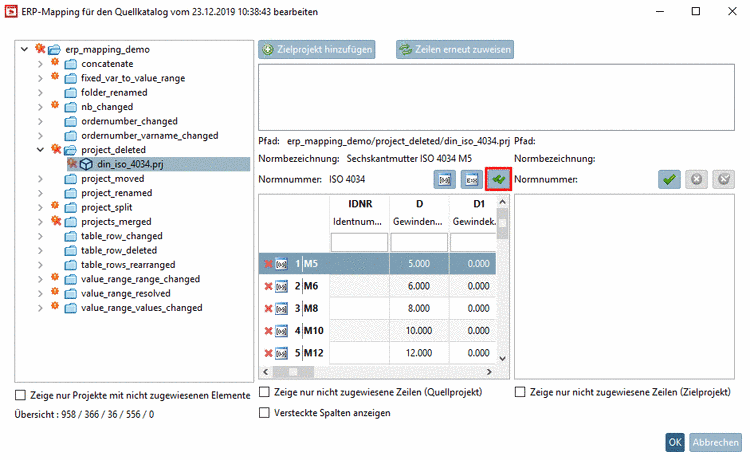750x460 pixels.
Task: Click the table's horizontal scrollbar right arrow
Action: 489,372
